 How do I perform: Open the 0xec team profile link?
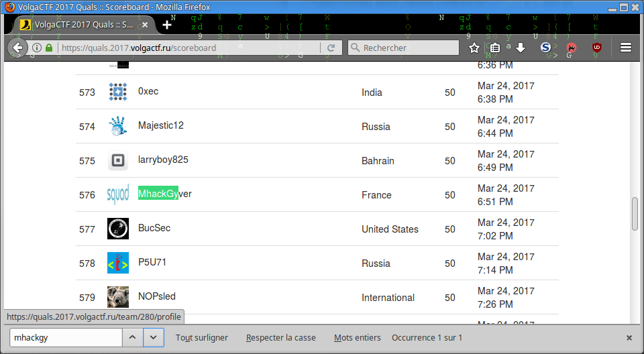(x=148, y=91)
